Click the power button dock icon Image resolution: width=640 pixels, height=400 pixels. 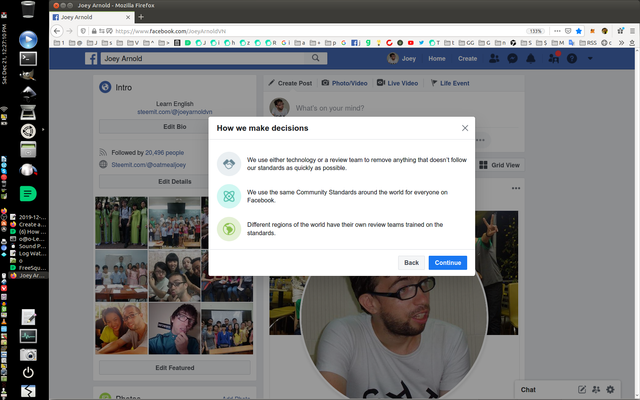[x=28, y=372]
